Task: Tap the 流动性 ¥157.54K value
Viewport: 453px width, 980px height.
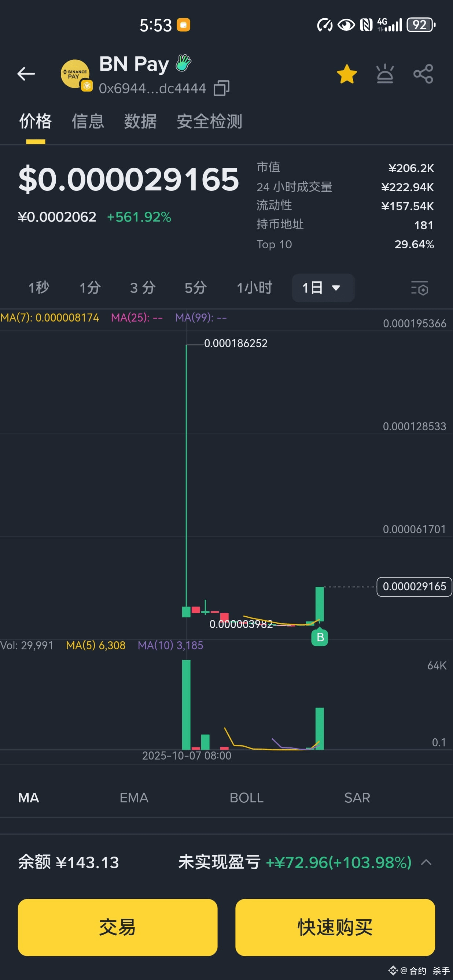Action: (x=408, y=206)
